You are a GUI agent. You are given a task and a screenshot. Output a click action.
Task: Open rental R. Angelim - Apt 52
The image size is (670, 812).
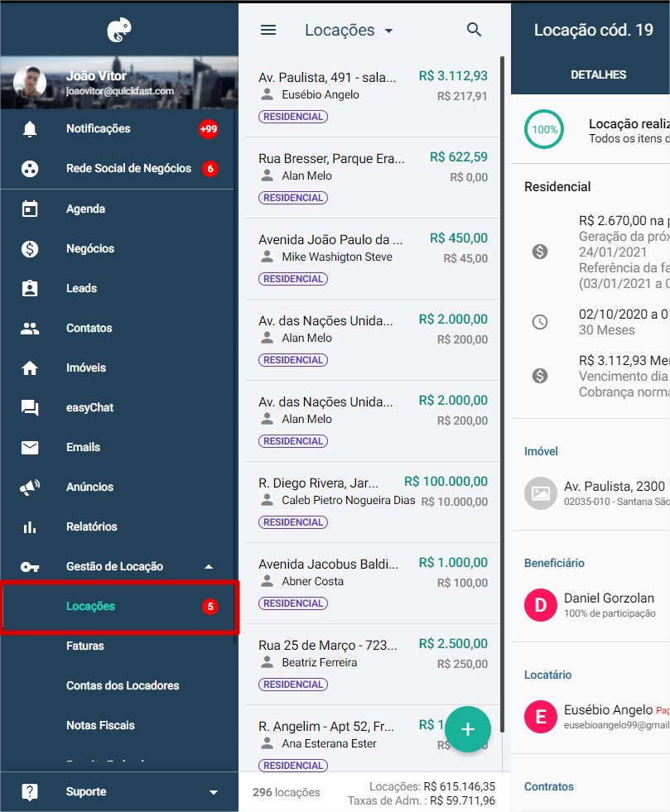pyautogui.click(x=373, y=739)
